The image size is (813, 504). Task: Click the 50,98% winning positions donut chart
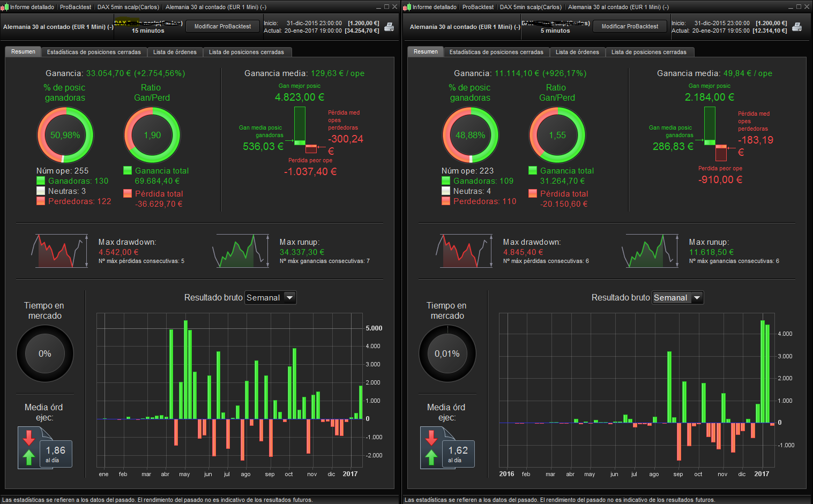pyautogui.click(x=65, y=135)
